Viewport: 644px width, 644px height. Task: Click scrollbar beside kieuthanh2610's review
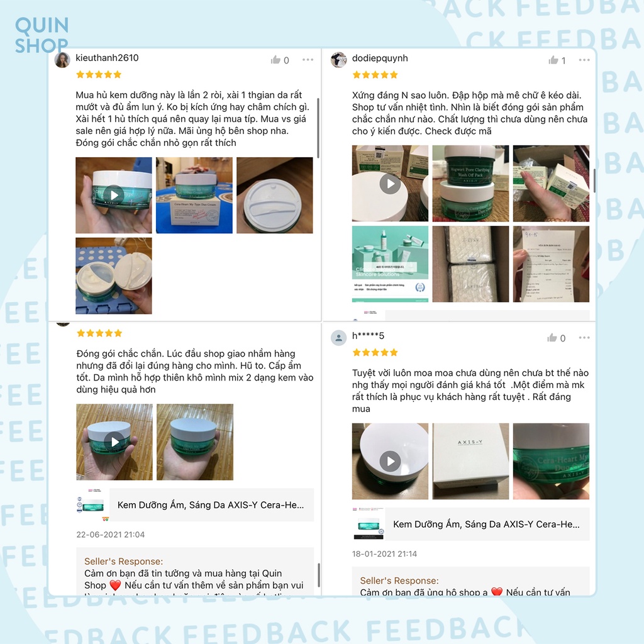318,128
